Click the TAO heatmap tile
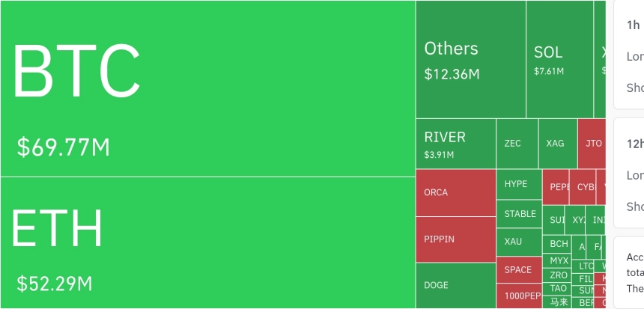644x309 pixels. 559,288
